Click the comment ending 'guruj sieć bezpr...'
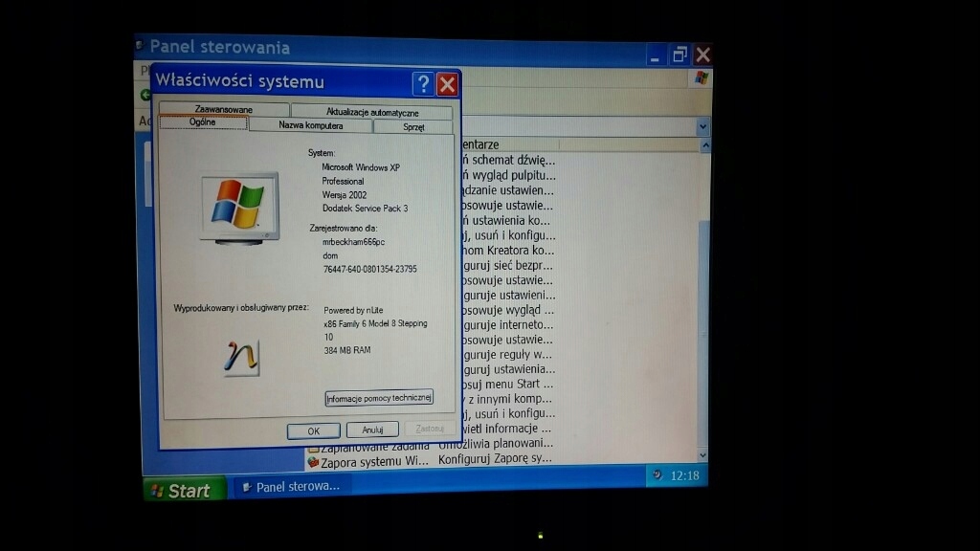 point(507,266)
